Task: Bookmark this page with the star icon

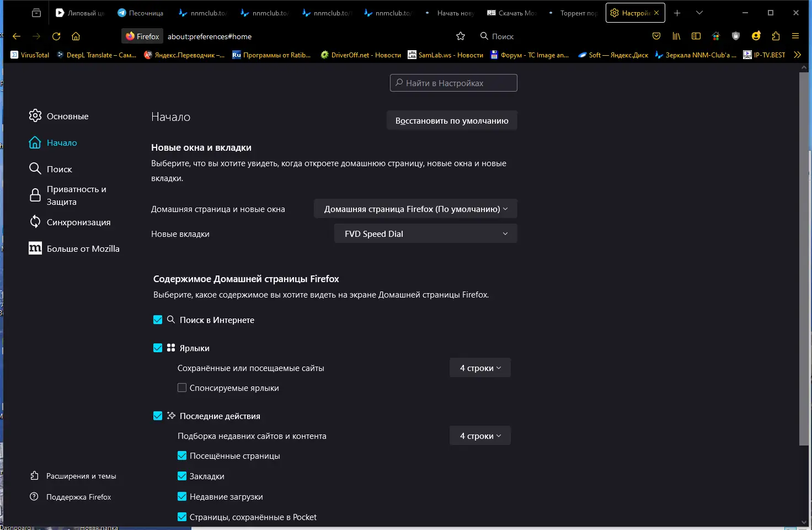Action: coord(461,36)
